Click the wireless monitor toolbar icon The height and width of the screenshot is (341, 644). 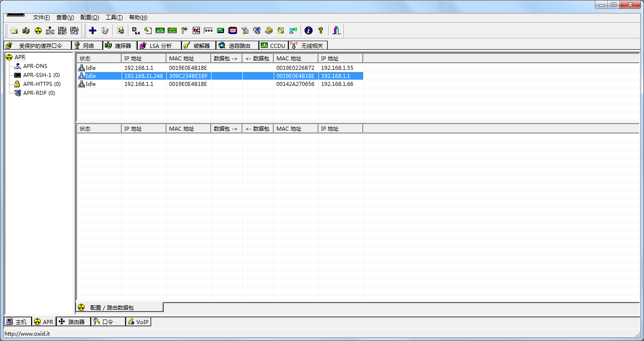[x=293, y=30]
